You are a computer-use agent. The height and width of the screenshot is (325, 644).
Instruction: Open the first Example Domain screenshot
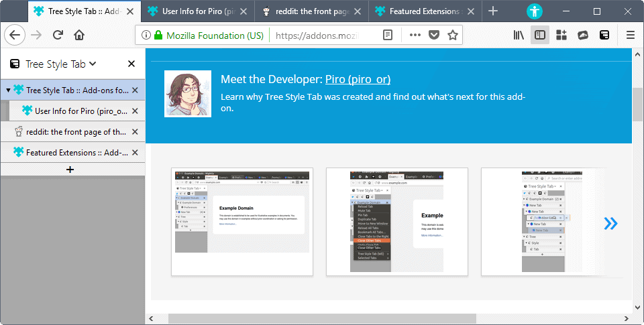[242, 222]
